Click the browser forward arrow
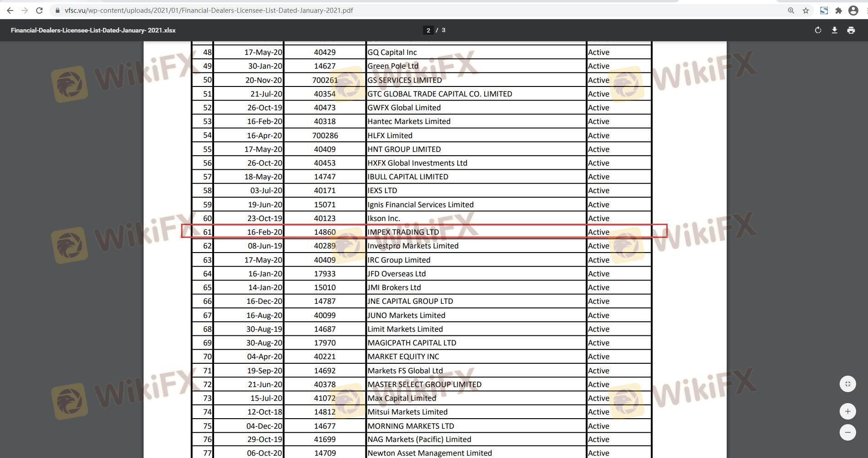 coord(25,11)
